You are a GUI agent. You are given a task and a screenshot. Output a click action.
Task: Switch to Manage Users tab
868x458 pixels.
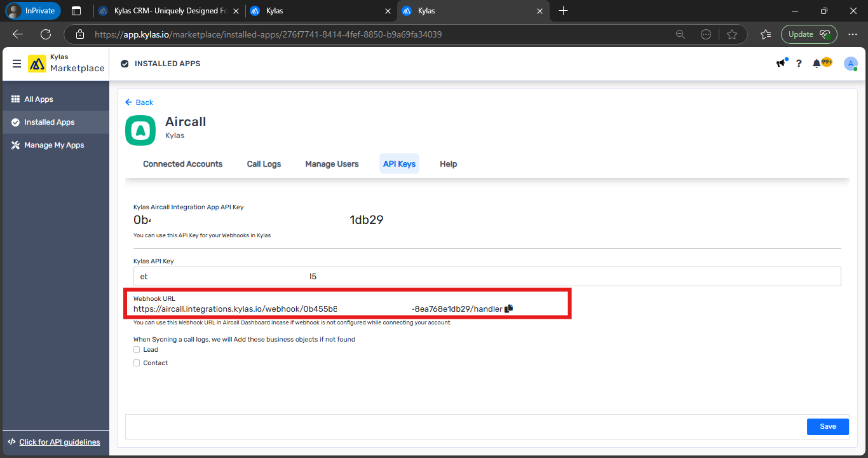click(x=332, y=164)
